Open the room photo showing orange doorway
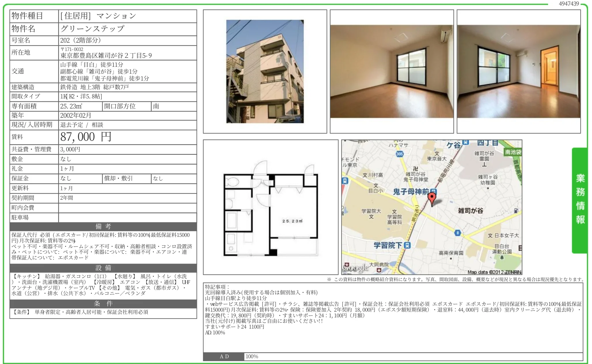Image resolution: width=592 pixels, height=364 pixels. (x=519, y=71)
